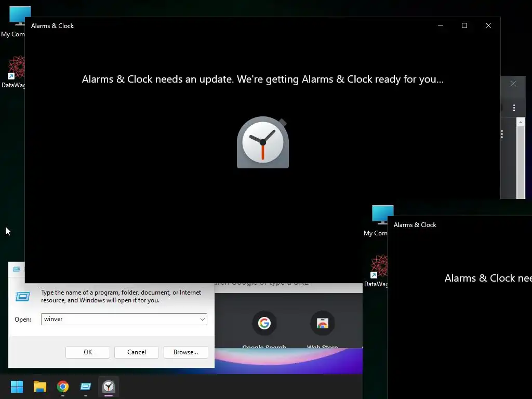Open the Web Store shortcut in Chrome
The height and width of the screenshot is (399, 532).
tap(322, 329)
